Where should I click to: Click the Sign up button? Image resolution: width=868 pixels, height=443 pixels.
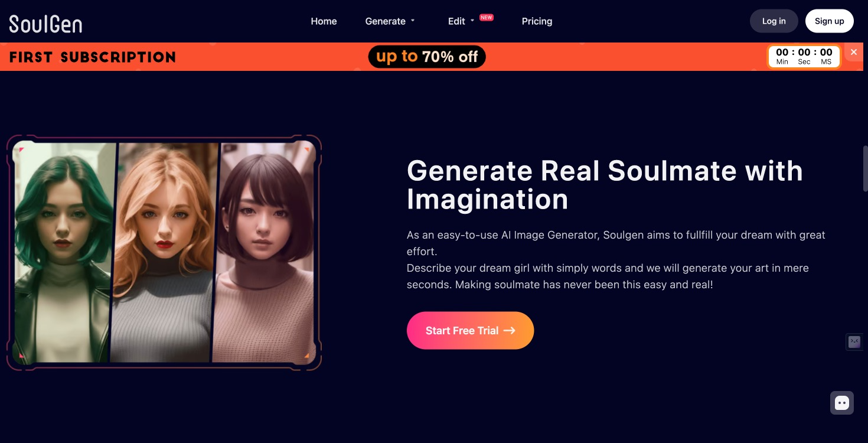829,21
